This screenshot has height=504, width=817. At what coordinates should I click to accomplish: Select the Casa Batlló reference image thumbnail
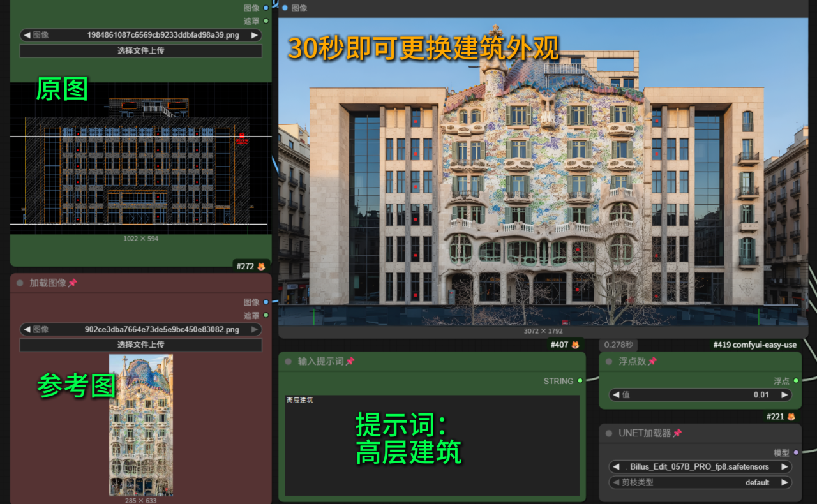[140, 425]
